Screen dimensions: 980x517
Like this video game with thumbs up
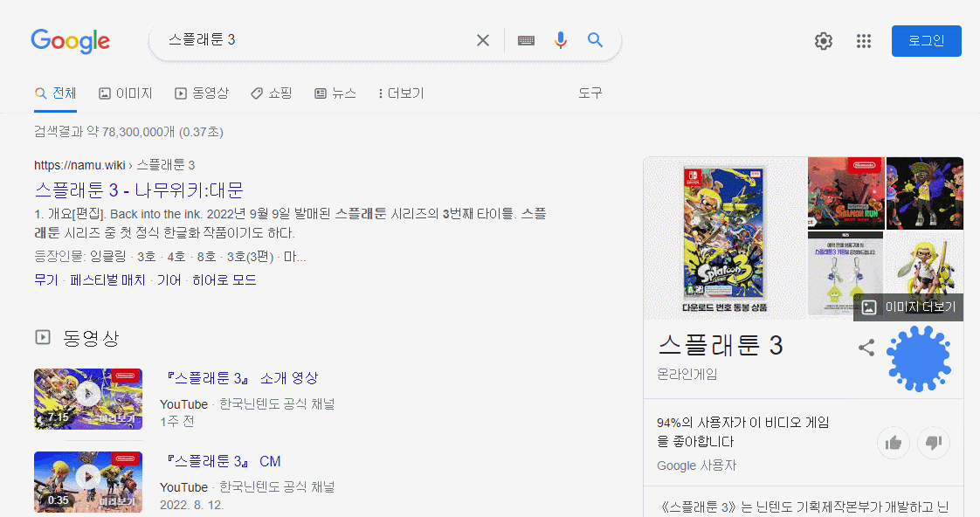click(x=894, y=443)
